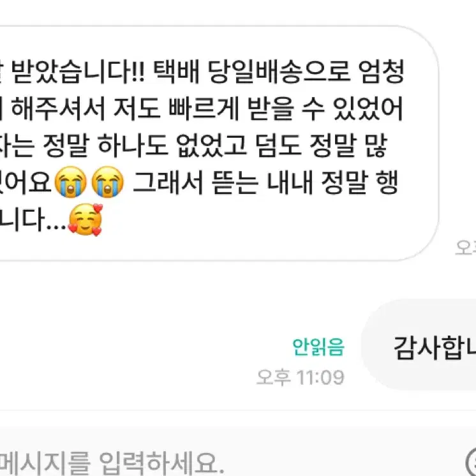476x476 pixels.
Task: Click the green 안읽음 unread indicator
Action: [318, 346]
